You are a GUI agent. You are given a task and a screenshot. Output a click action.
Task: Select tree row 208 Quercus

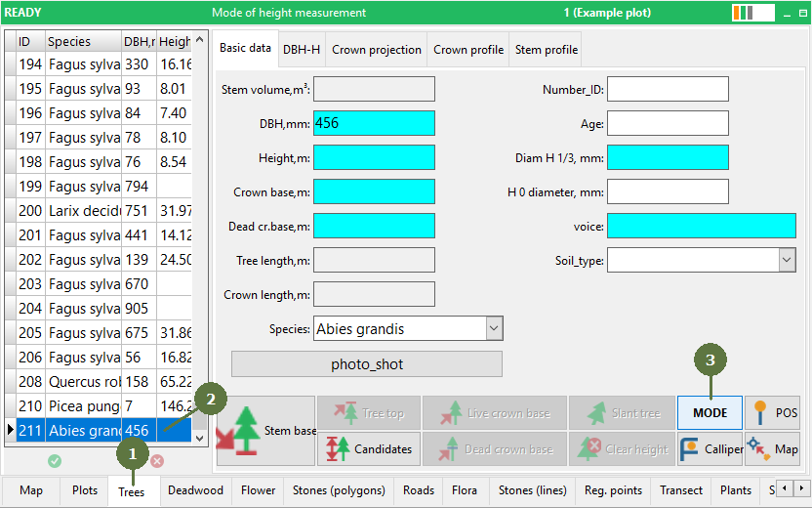(x=99, y=382)
